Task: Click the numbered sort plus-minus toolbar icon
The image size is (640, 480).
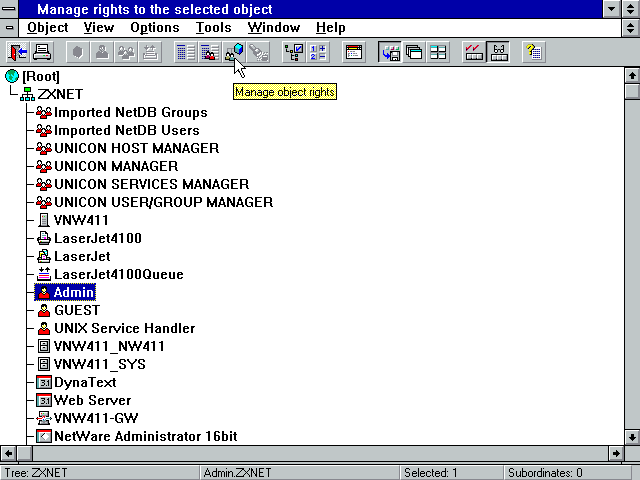Action: pyautogui.click(x=318, y=52)
